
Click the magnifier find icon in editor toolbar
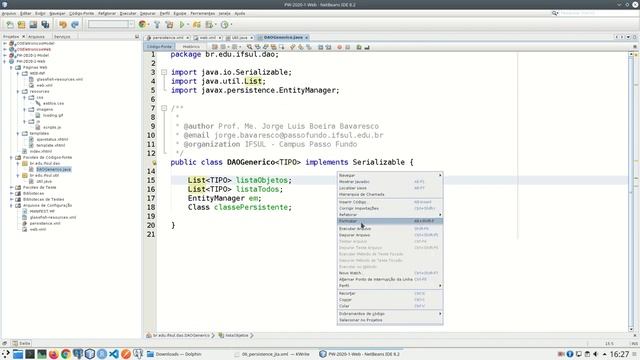tap(249, 47)
